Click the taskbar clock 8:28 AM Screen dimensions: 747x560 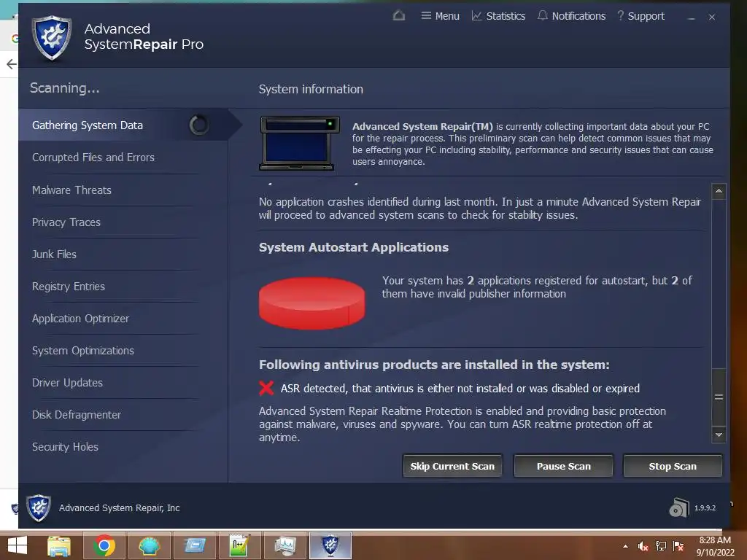715,540
